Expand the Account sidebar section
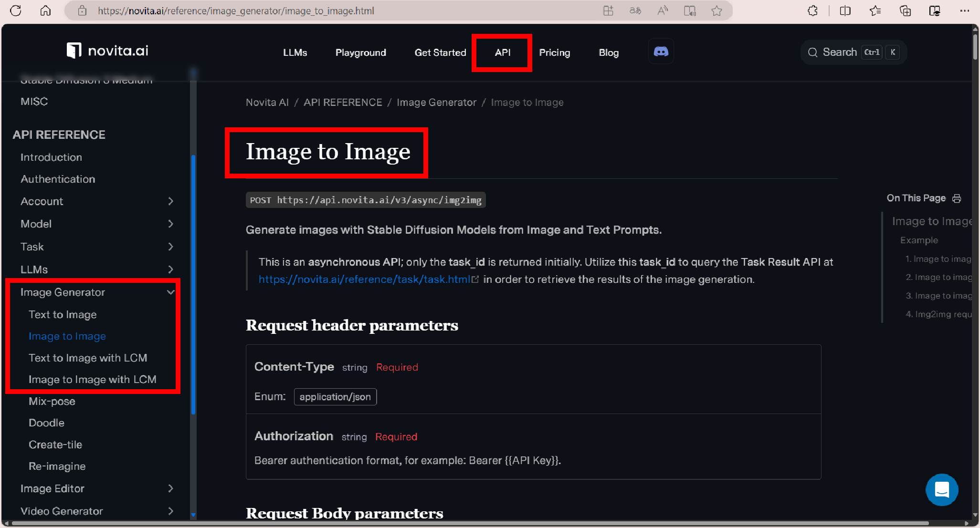This screenshot has height=528, width=980. coord(170,201)
